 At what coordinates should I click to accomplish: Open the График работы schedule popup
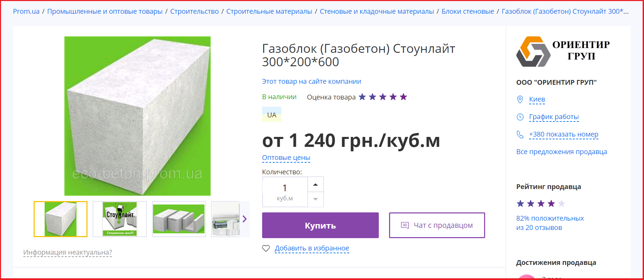[554, 117]
